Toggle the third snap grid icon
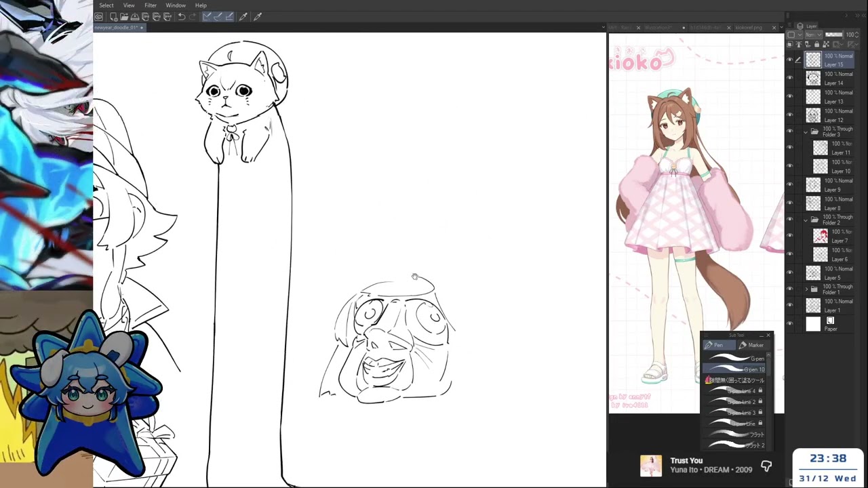 coord(229,16)
